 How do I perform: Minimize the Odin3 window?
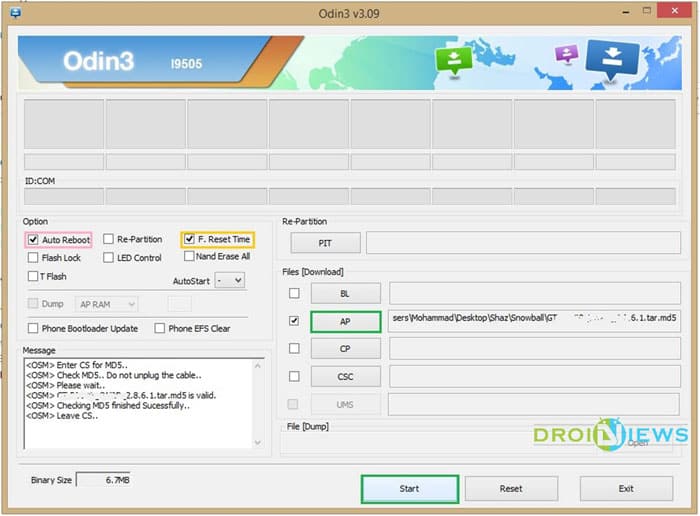(626, 12)
